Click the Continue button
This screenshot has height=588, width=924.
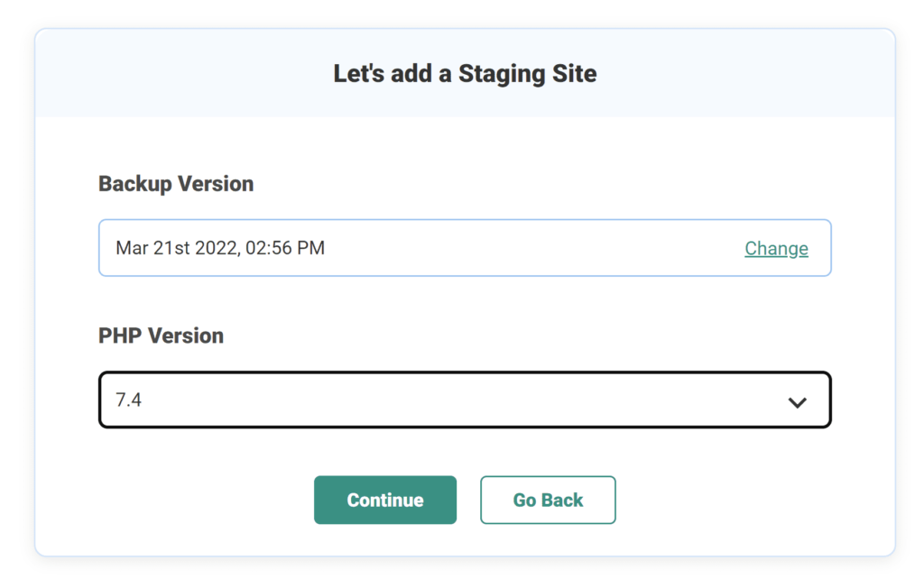(x=384, y=500)
